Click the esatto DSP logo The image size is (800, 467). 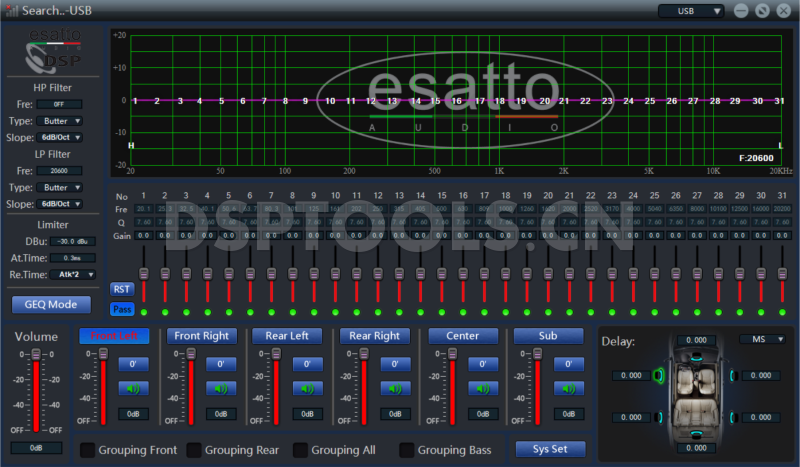click(53, 51)
